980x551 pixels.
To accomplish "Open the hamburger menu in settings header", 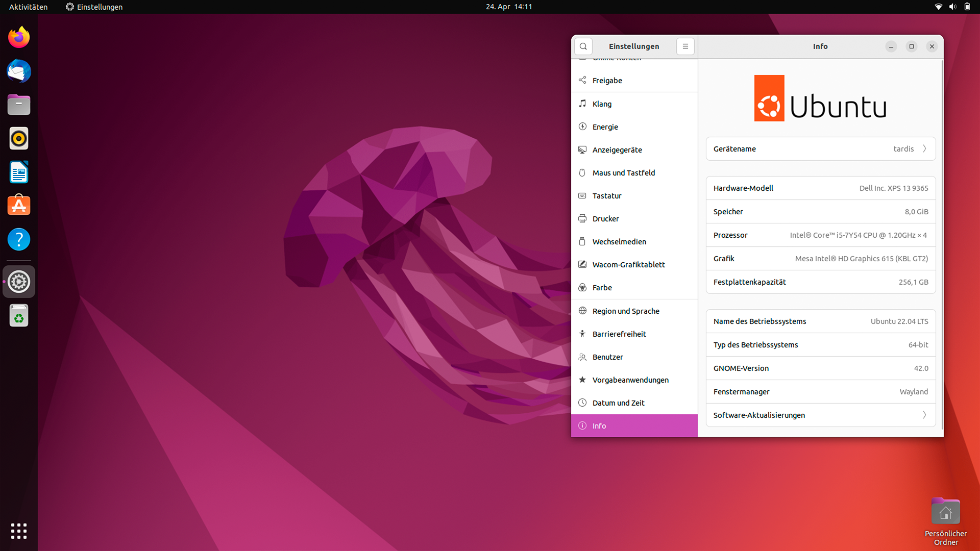I will (x=685, y=46).
